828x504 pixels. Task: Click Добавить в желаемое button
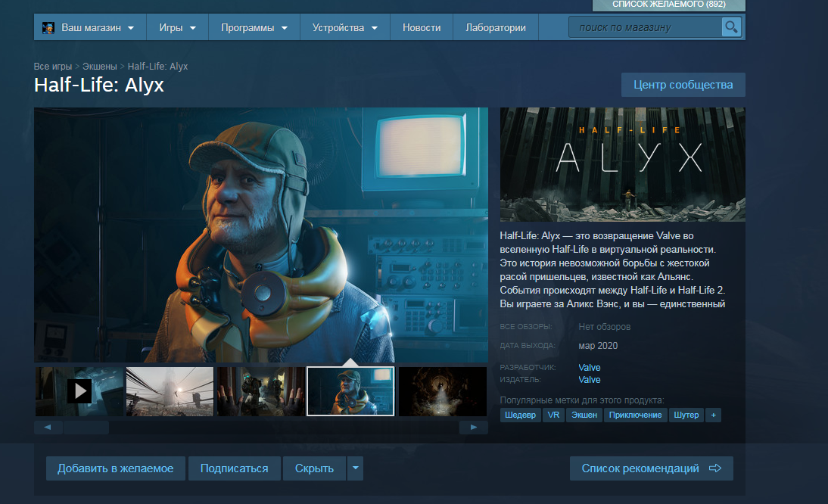tap(116, 468)
